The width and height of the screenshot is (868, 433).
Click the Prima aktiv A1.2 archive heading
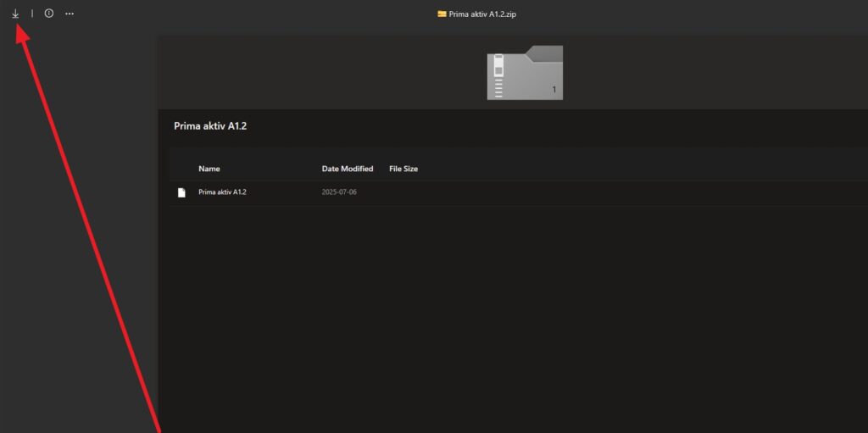pos(210,126)
